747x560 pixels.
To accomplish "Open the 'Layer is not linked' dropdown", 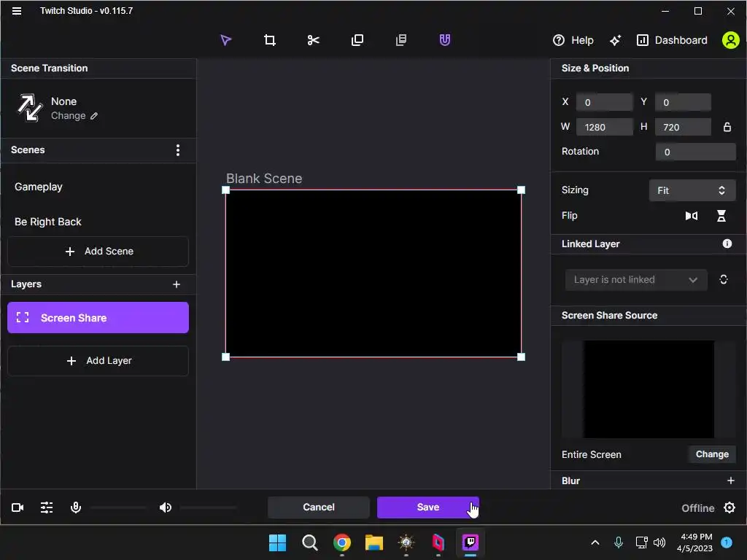I will 635,279.
